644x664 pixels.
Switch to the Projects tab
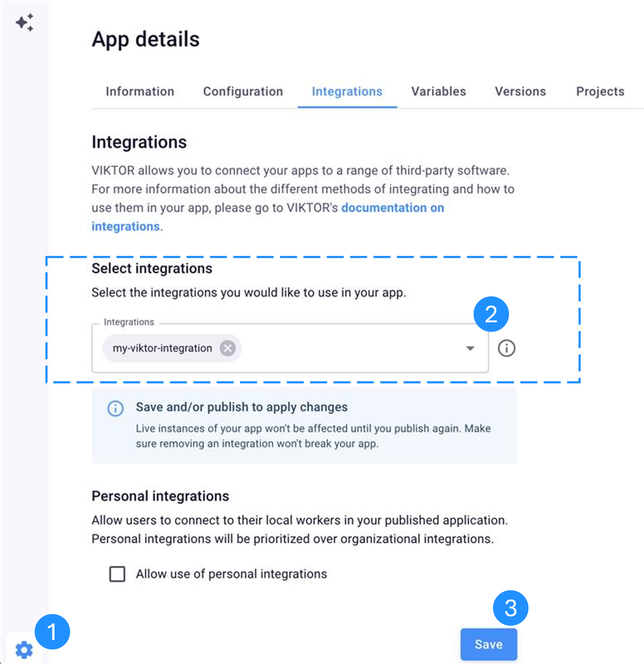pos(600,91)
